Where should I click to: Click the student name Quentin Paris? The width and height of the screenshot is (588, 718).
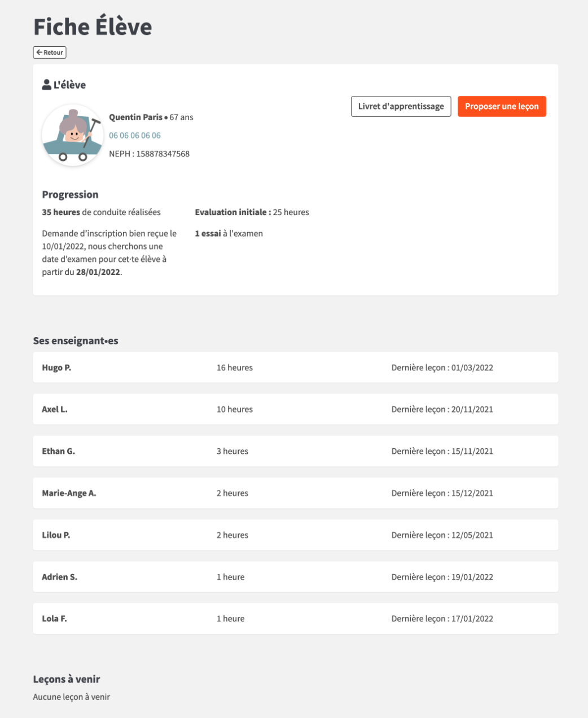click(136, 117)
